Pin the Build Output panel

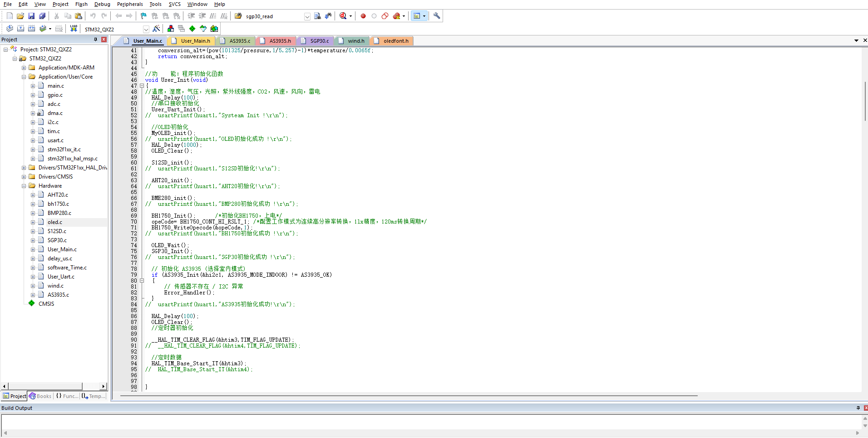(858, 408)
